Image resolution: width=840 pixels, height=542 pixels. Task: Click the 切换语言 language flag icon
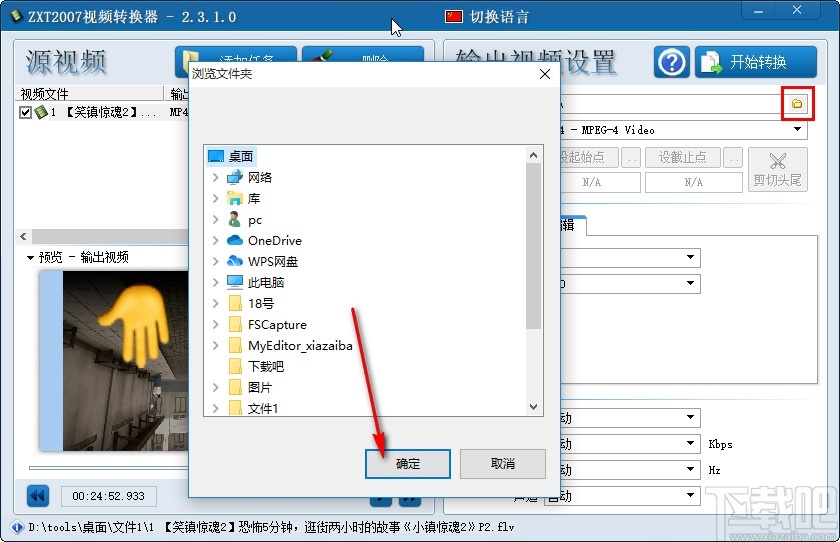point(454,17)
